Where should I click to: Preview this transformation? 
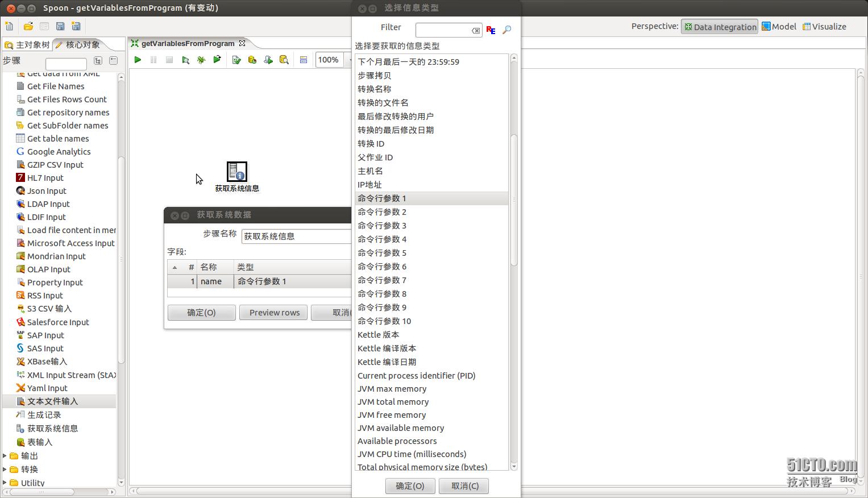[185, 60]
